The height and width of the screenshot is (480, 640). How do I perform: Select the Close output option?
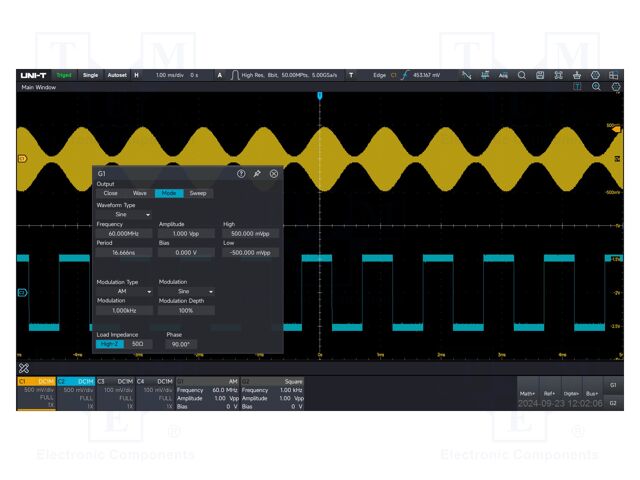pos(110,193)
